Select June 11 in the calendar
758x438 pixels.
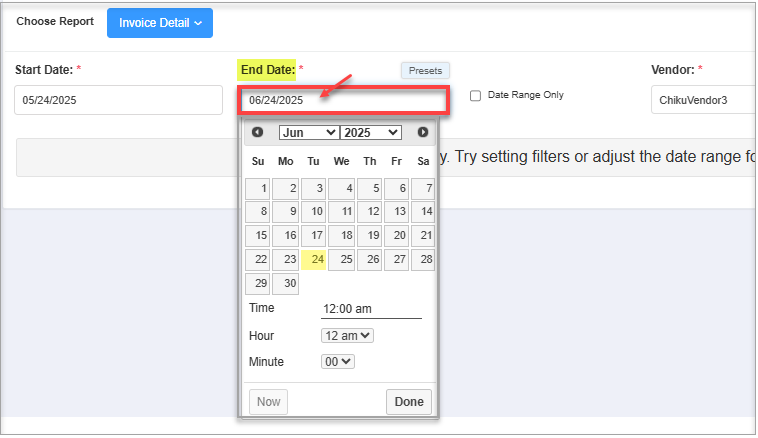click(x=342, y=212)
